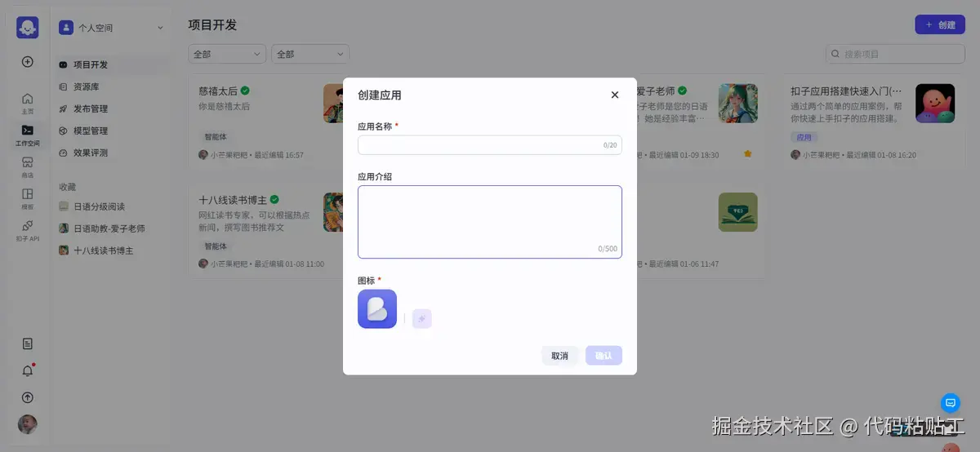This screenshot has height=452, width=980.
Task: Open the 商店 store section
Action: click(x=27, y=167)
